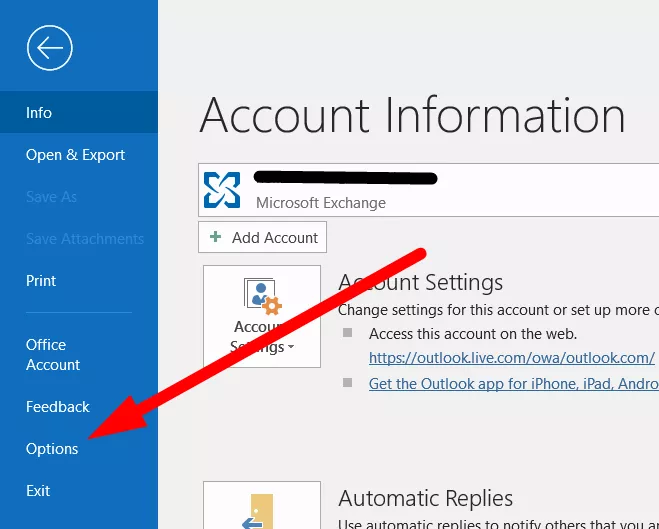The height and width of the screenshot is (529, 659).
Task: Click the Microsoft Exchange label text
Action: click(x=321, y=203)
